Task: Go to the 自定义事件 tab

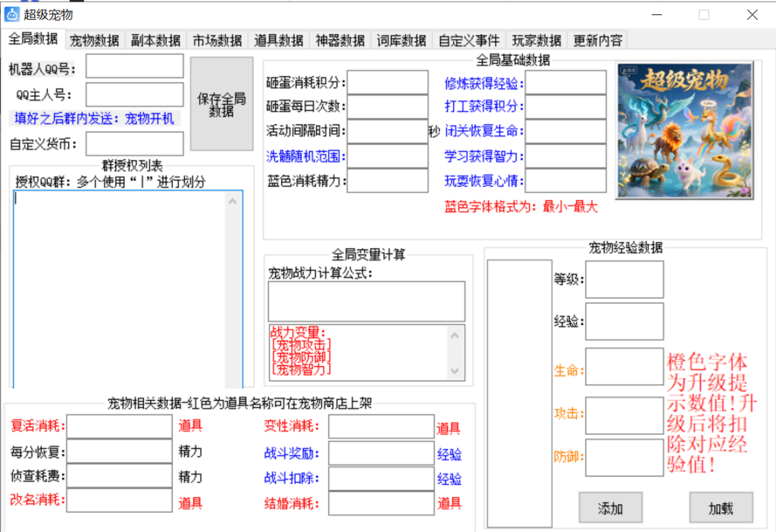Action: point(469,41)
